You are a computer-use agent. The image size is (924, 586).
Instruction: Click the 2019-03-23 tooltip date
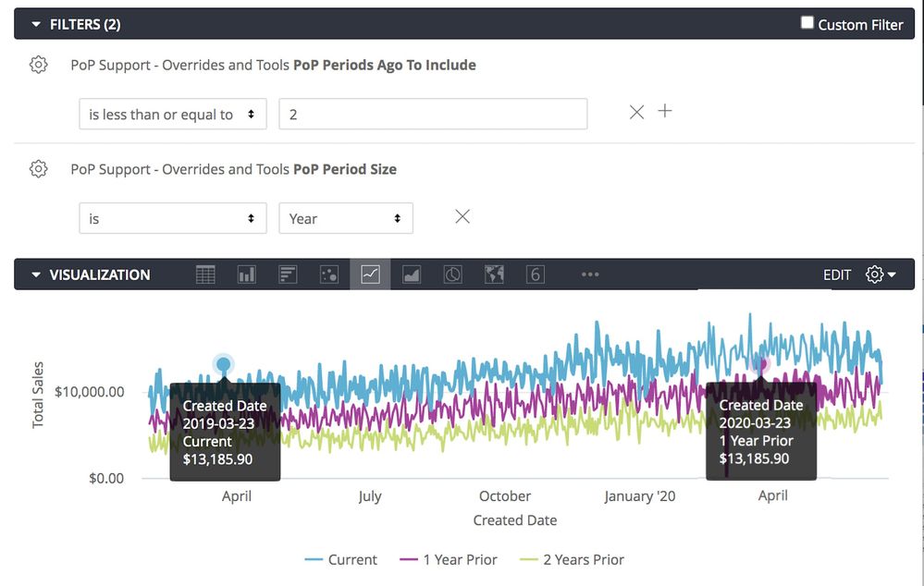click(218, 423)
